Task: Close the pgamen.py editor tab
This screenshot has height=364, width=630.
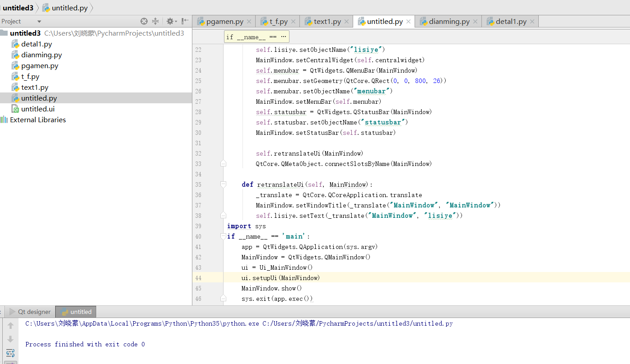Action: (249, 22)
